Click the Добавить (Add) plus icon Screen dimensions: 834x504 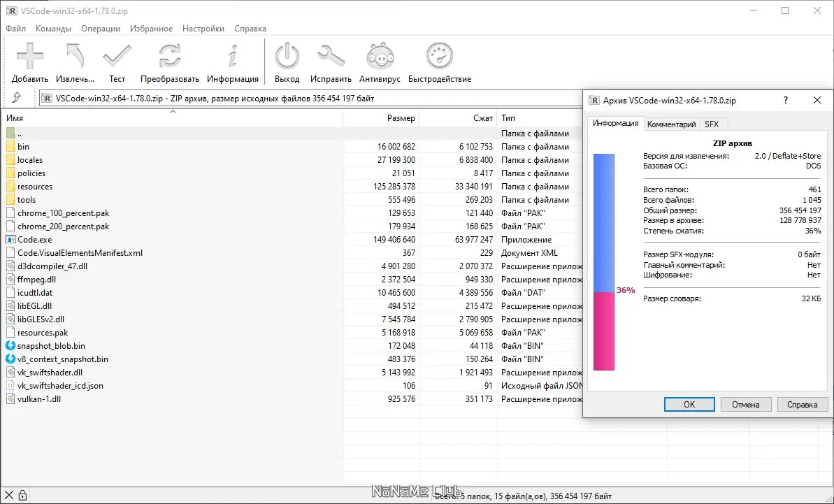coord(30,56)
